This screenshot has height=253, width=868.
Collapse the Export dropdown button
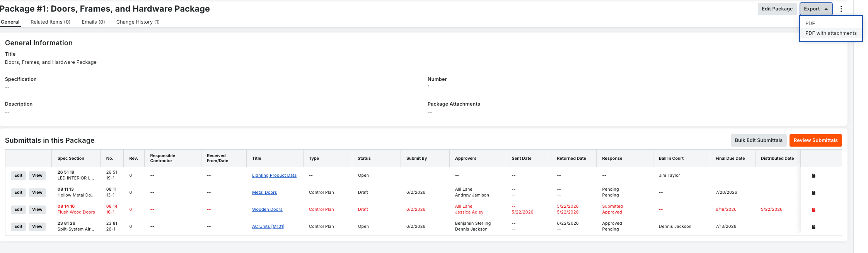tap(816, 9)
